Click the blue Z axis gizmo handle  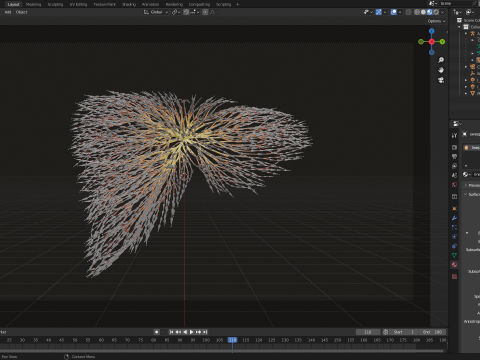click(x=432, y=31)
